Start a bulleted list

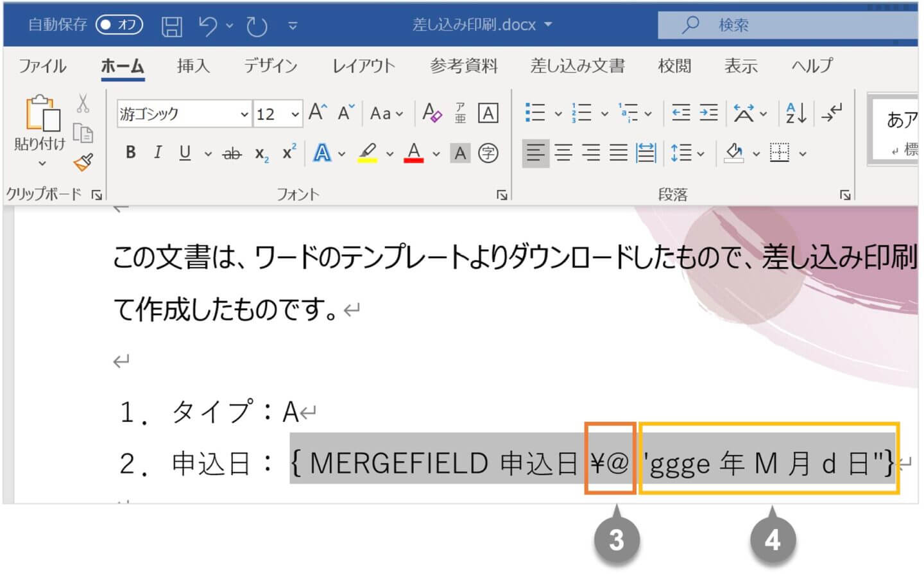click(x=535, y=114)
